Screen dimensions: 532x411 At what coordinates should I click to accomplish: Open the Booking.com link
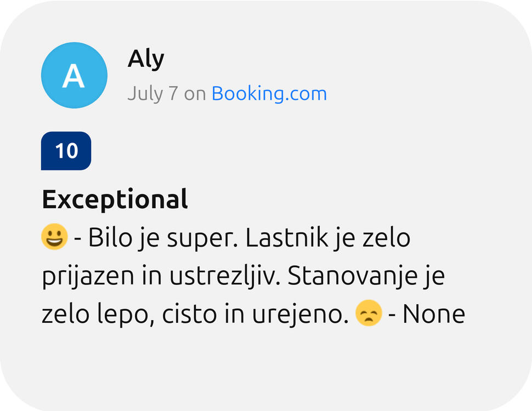click(x=269, y=94)
